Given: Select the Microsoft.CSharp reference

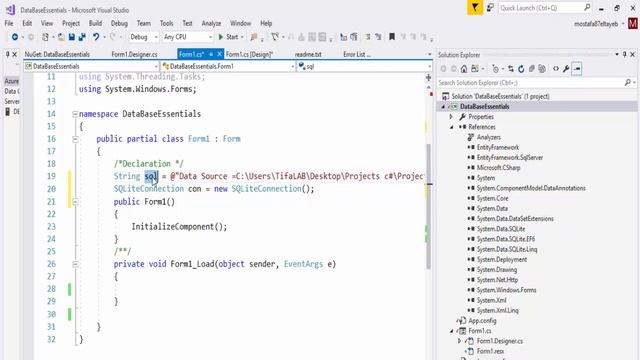Looking at the screenshot, I should 498,168.
